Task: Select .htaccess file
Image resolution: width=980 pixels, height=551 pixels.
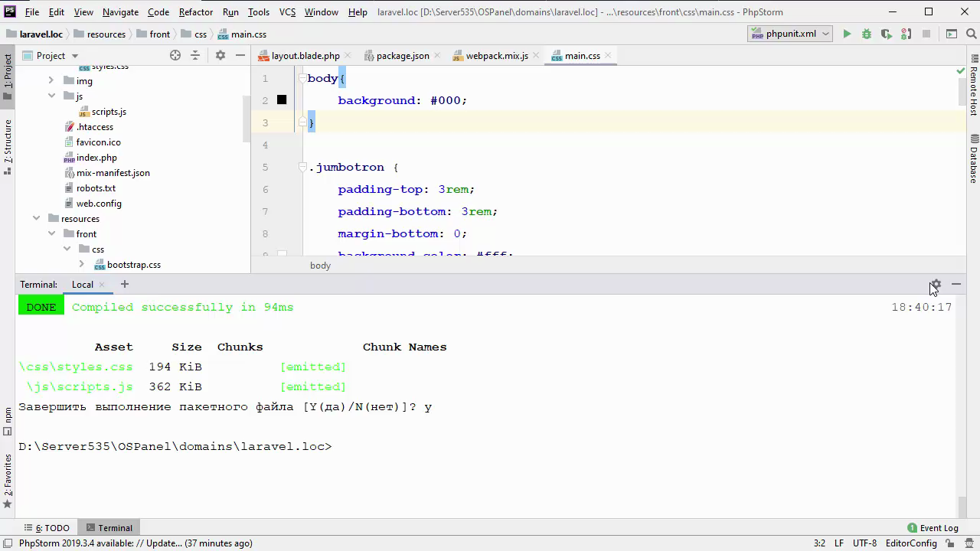Action: pyautogui.click(x=95, y=127)
